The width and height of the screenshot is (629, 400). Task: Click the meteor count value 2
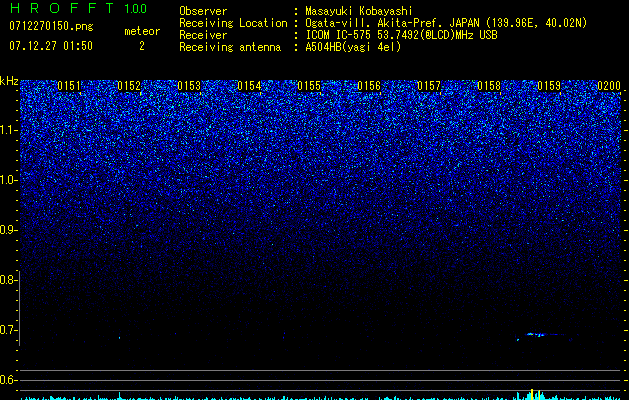pyautogui.click(x=142, y=46)
